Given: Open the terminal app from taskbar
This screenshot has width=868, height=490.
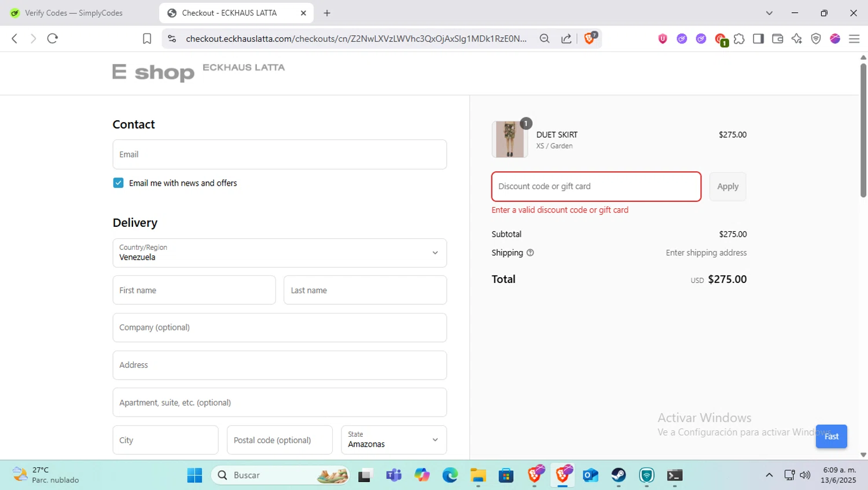Looking at the screenshot, I should coord(675,475).
